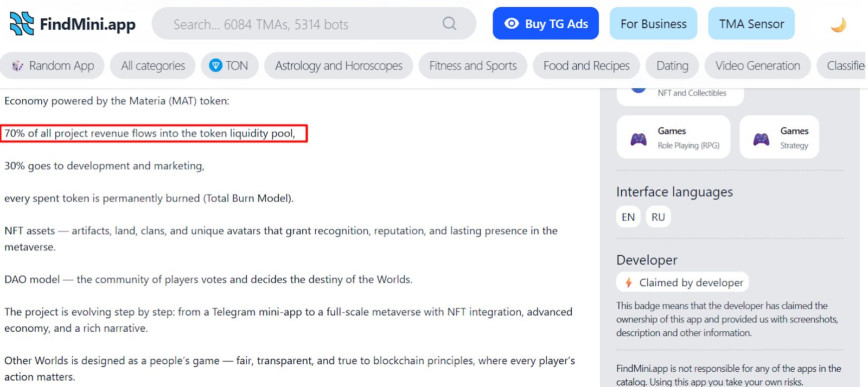Toggle dark mode with moon icon

[838, 24]
